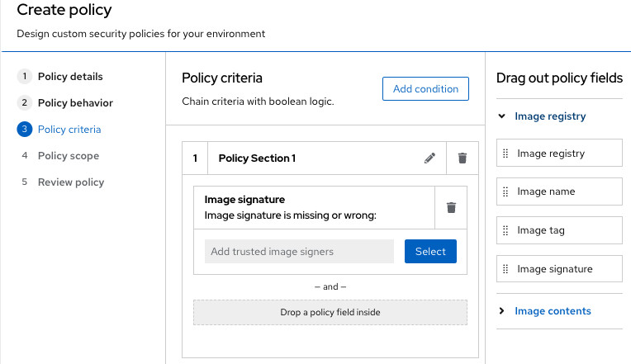Select the Image tag policy field card
The width and height of the screenshot is (631, 364).
559,230
